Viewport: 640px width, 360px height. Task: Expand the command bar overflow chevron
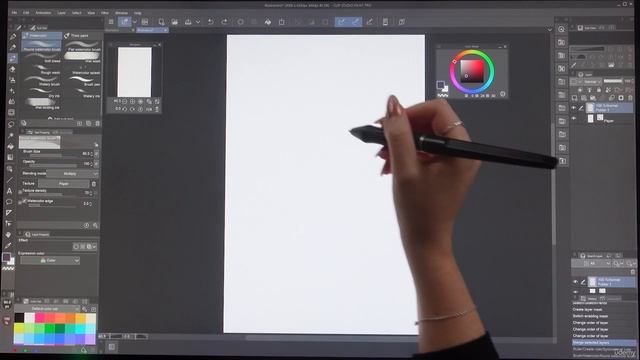coord(549,30)
